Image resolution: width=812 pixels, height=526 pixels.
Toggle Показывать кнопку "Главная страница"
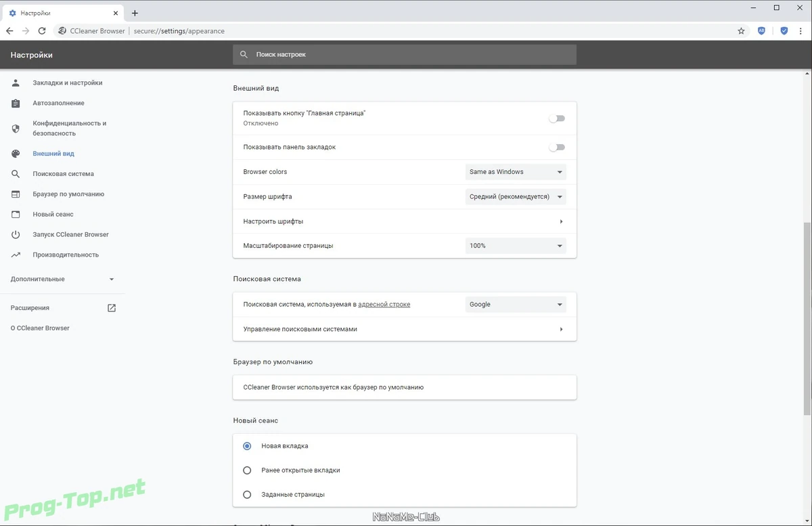coord(557,118)
